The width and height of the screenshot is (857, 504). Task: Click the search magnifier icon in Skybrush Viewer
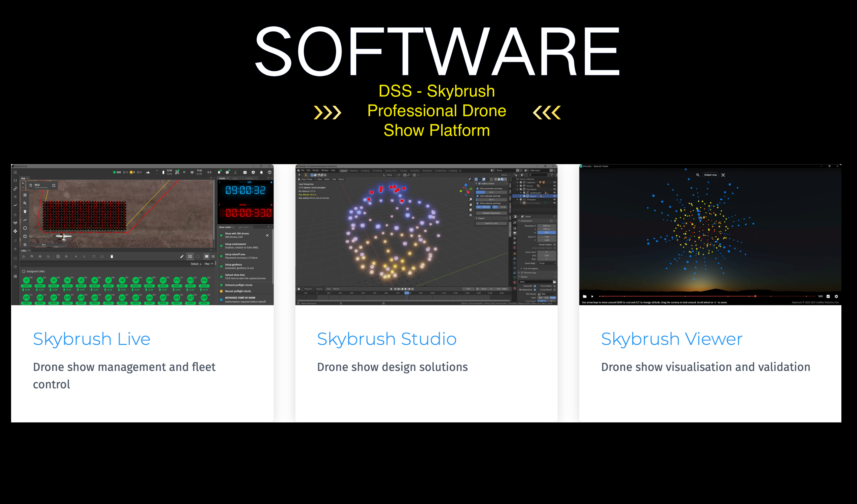click(697, 175)
